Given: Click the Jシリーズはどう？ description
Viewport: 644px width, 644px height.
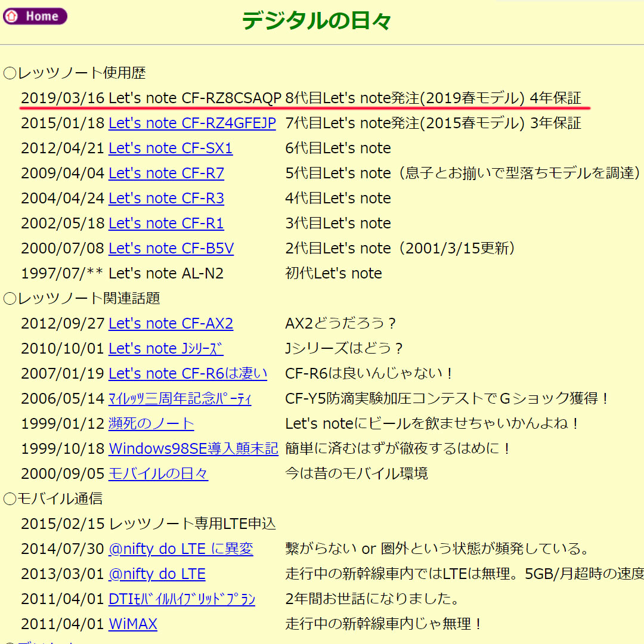Looking at the screenshot, I should (x=344, y=349).
